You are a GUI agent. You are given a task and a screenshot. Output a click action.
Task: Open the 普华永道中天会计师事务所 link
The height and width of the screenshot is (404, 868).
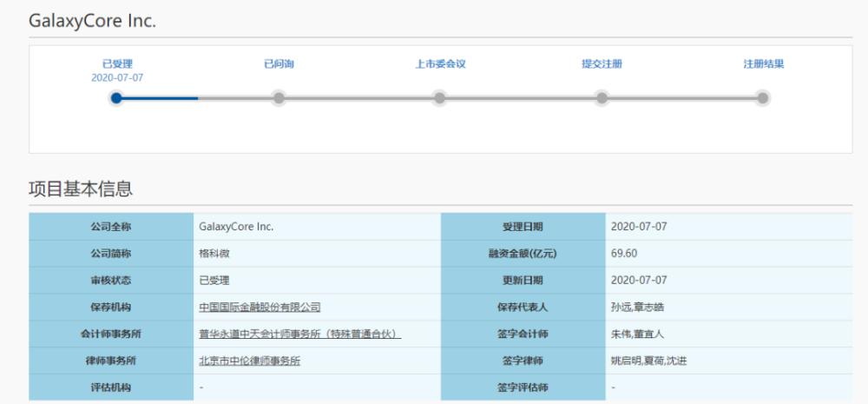pos(299,334)
